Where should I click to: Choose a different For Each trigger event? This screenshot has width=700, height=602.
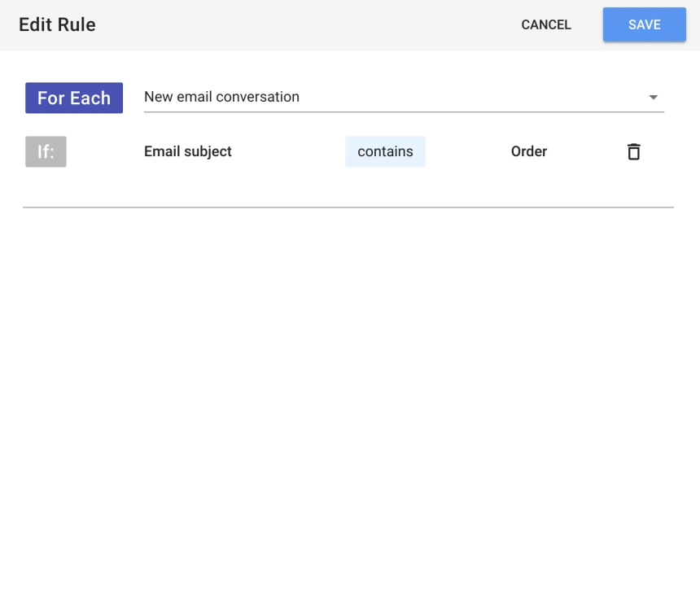coord(404,97)
